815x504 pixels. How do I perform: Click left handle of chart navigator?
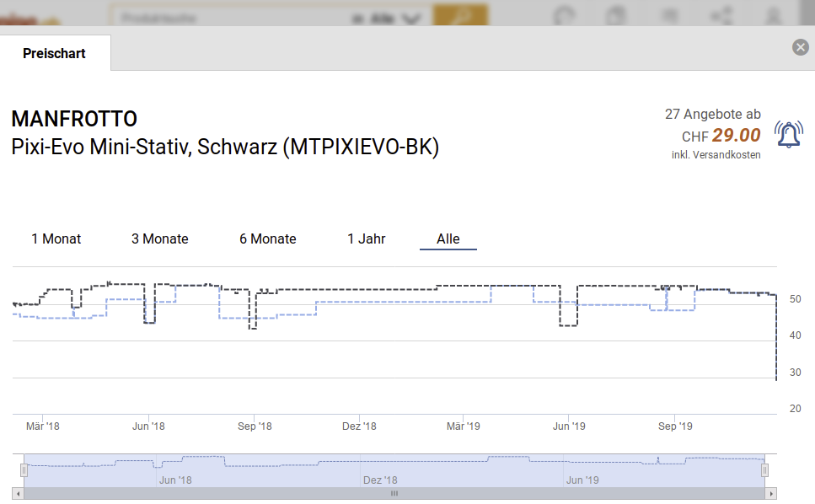[x=24, y=470]
